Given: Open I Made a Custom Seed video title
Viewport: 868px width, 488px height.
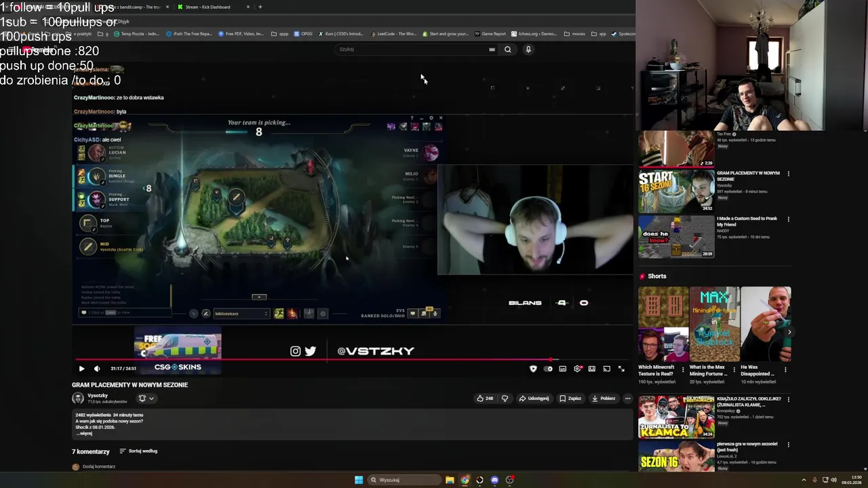Looking at the screenshot, I should pos(747,222).
